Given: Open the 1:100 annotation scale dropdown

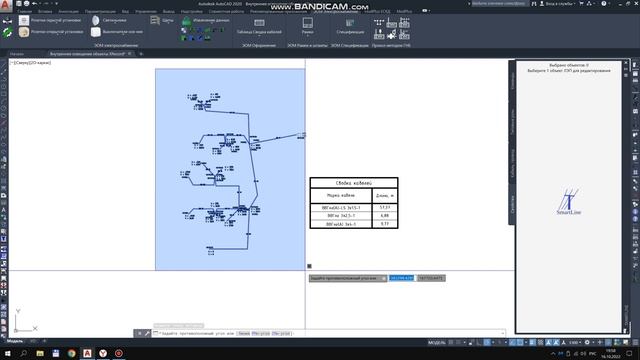Looking at the screenshot, I should coord(575,342).
